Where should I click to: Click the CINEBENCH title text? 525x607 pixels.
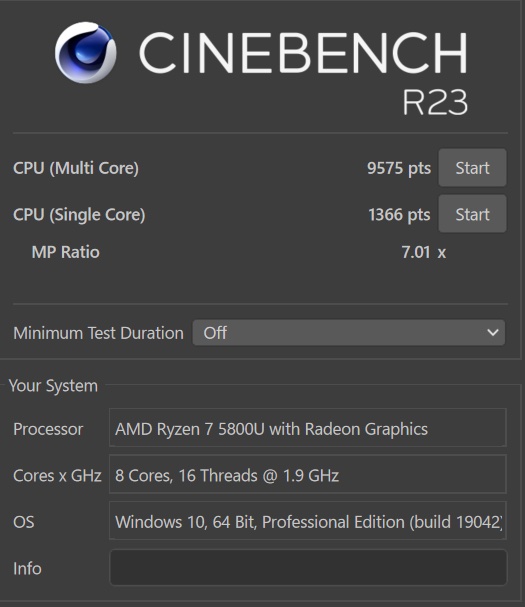pyautogui.click(x=303, y=52)
